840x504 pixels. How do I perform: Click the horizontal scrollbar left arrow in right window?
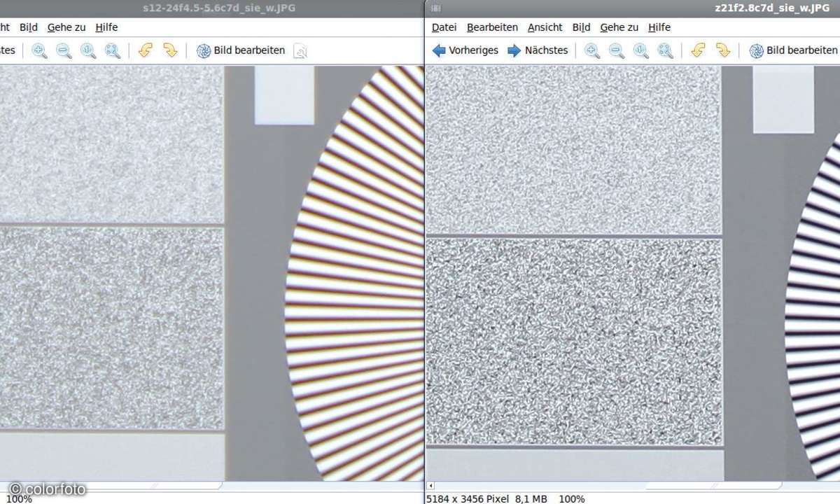click(430, 485)
